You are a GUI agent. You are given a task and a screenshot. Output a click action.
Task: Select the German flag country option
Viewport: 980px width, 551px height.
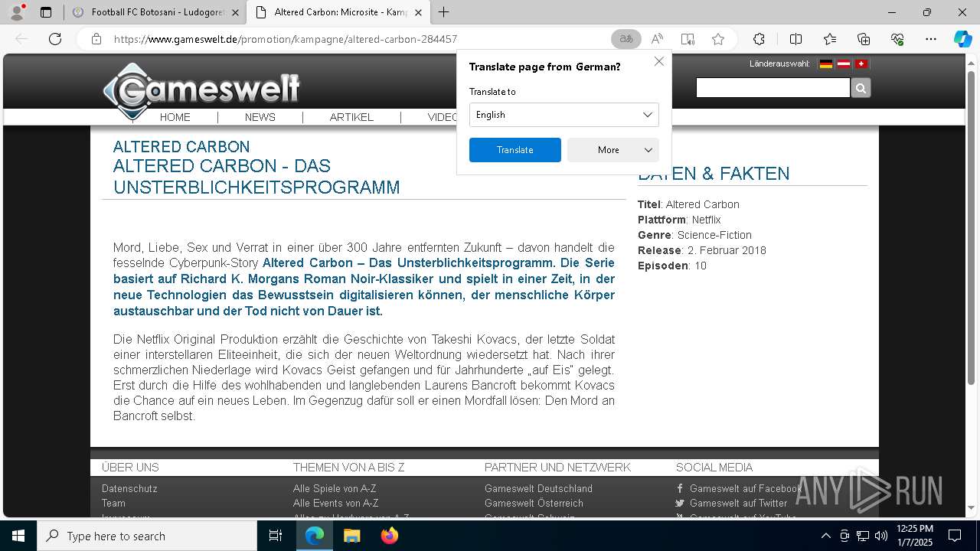pos(826,64)
